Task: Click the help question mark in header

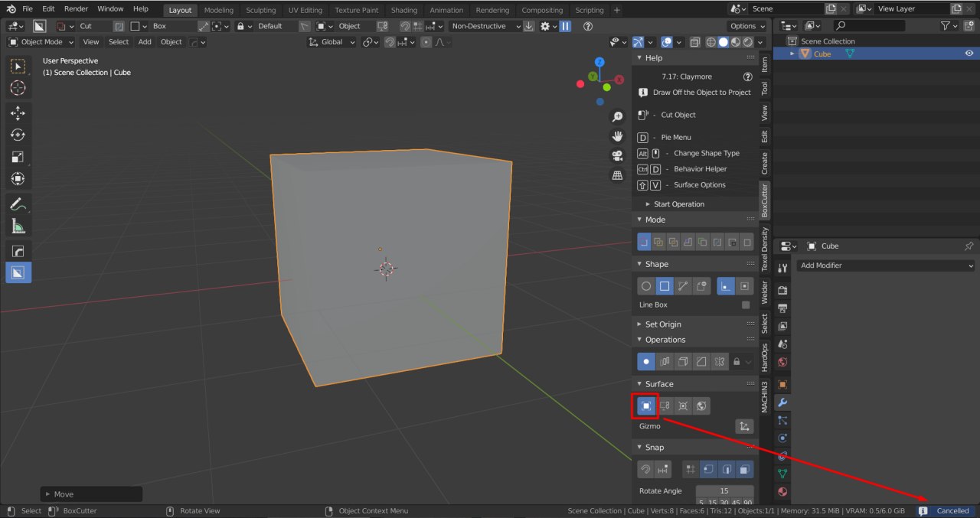Action: point(588,26)
